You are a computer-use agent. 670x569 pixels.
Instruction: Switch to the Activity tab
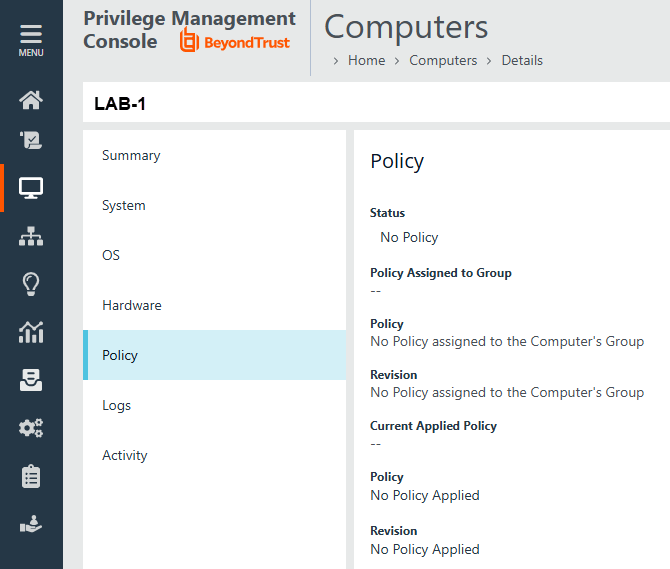[x=215, y=455]
